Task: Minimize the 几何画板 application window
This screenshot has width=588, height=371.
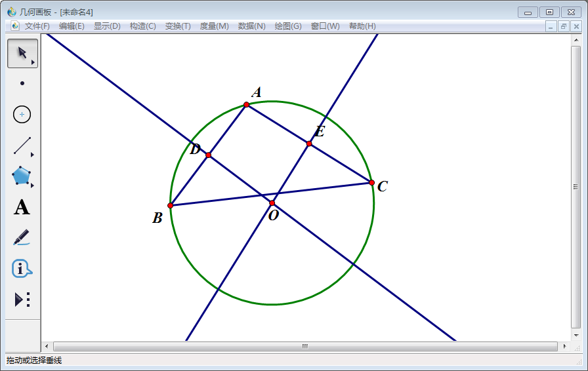Action: [528, 12]
